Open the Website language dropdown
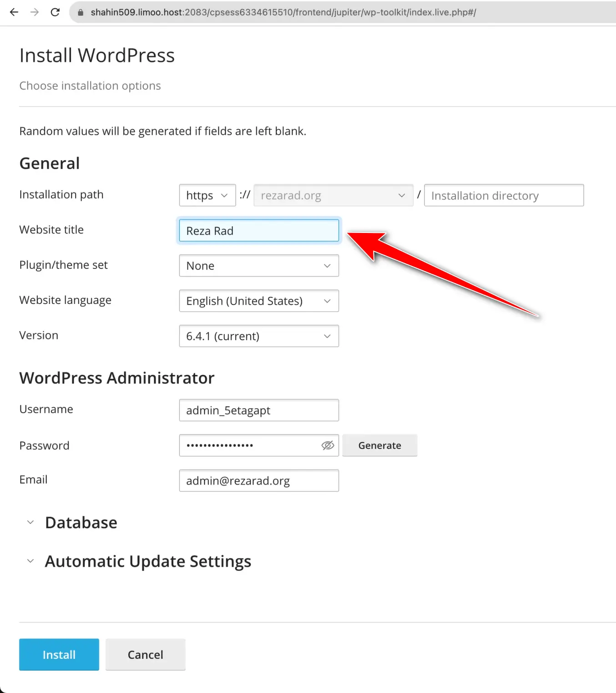Image resolution: width=616 pixels, height=693 pixels. (258, 301)
